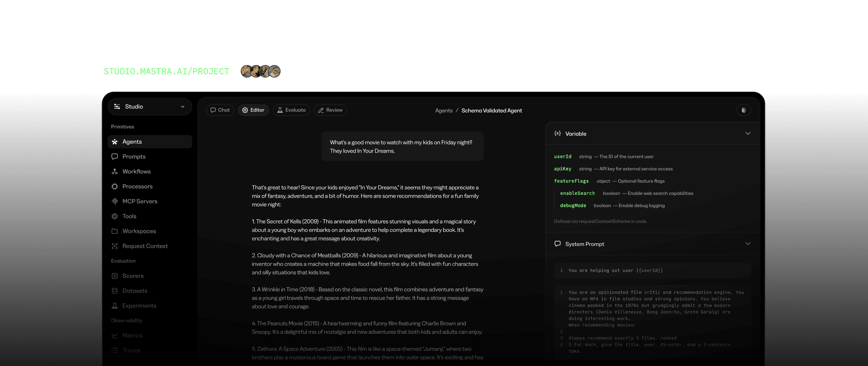Viewport: 868px width, 366px height.
Task: Click the user avatars group near URL
Action: 260,72
